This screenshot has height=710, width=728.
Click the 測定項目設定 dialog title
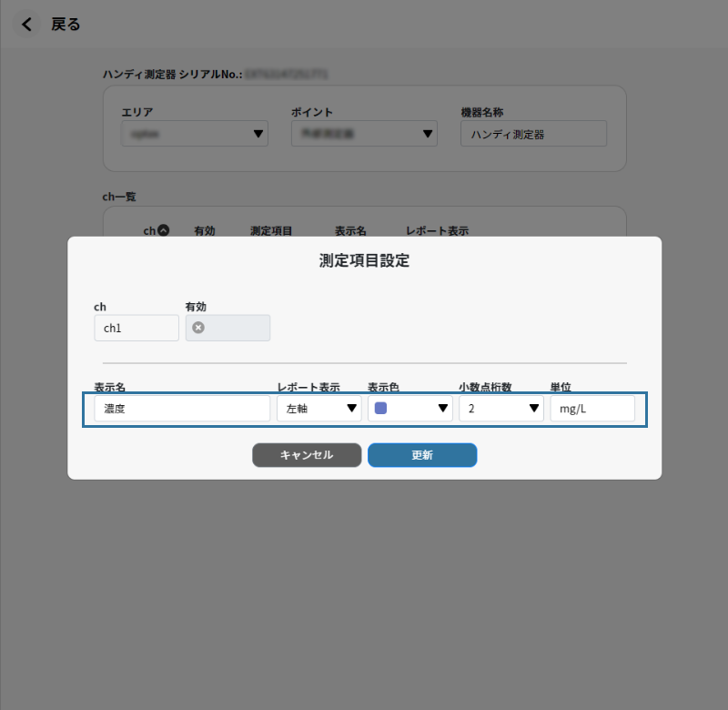[x=365, y=260]
